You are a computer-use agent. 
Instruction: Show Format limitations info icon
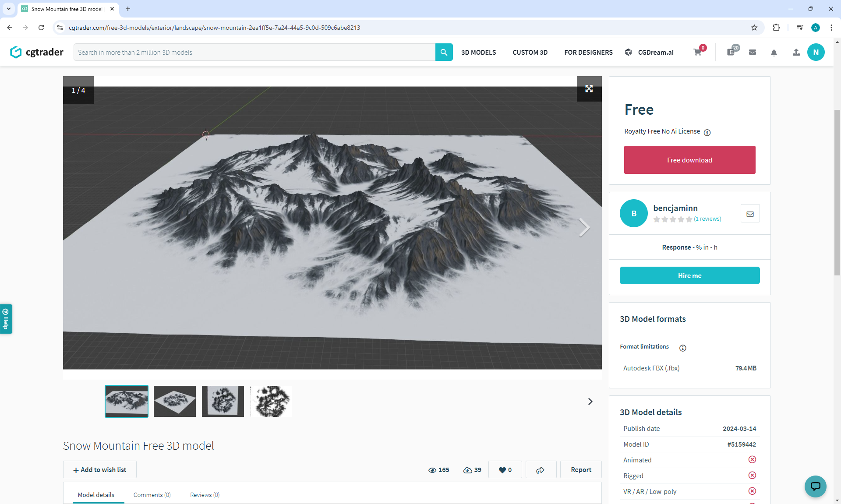[682, 348]
